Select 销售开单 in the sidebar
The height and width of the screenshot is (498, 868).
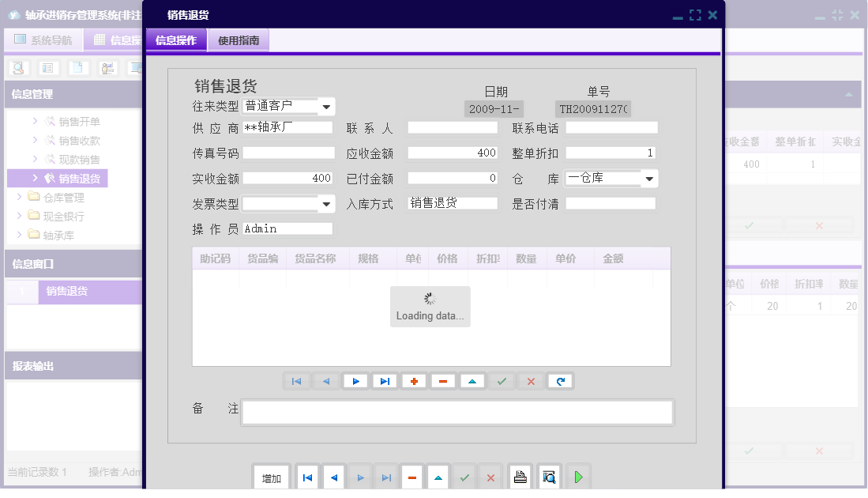point(79,121)
